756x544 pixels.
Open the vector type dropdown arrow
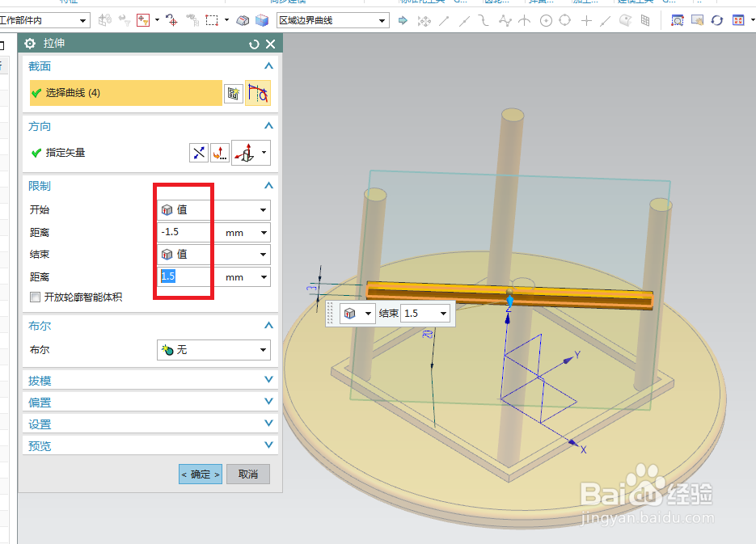click(x=264, y=153)
